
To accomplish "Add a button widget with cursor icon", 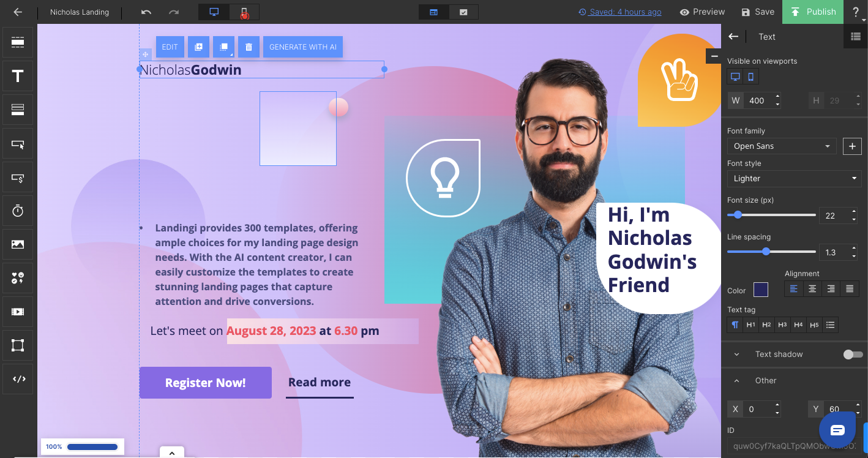I will coord(18,145).
